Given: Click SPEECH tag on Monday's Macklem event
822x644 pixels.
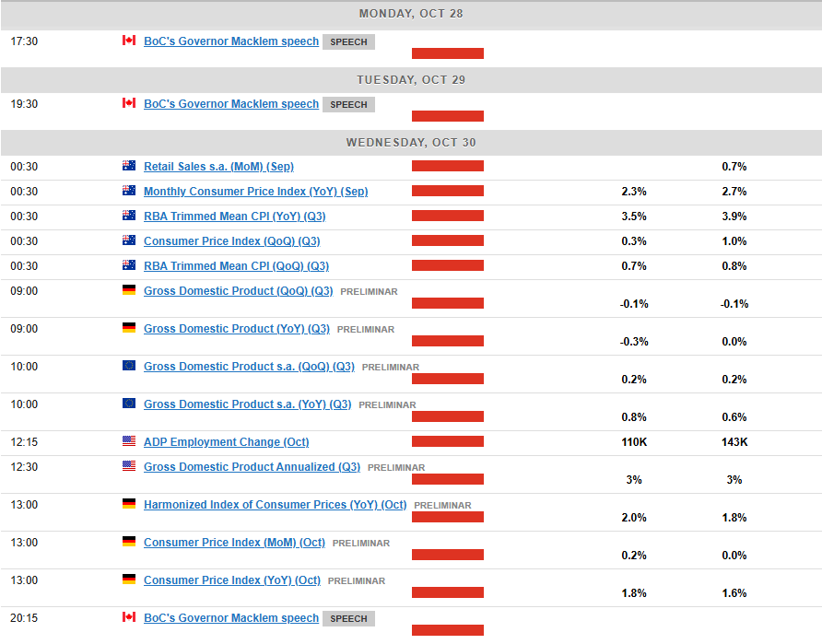Looking at the screenshot, I should [x=348, y=42].
